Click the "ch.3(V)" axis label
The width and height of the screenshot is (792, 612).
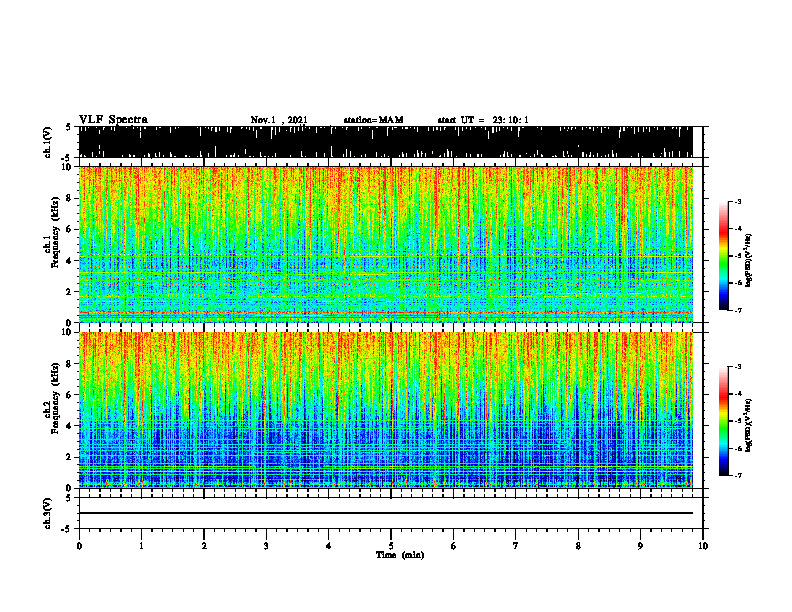(48, 513)
